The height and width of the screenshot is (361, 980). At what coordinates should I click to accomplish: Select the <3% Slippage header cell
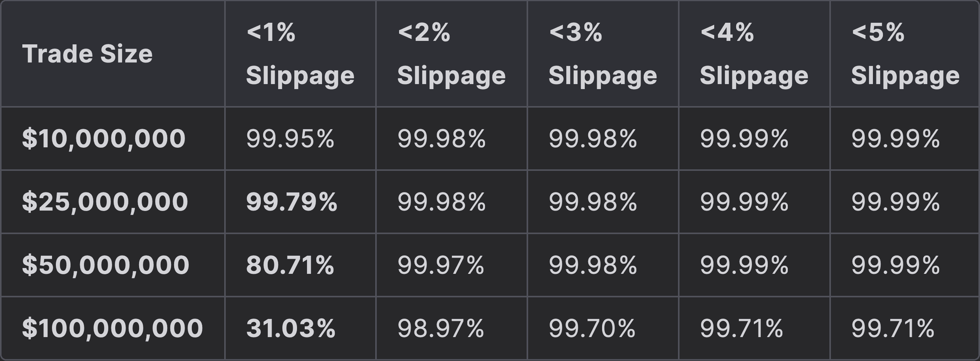(x=602, y=54)
